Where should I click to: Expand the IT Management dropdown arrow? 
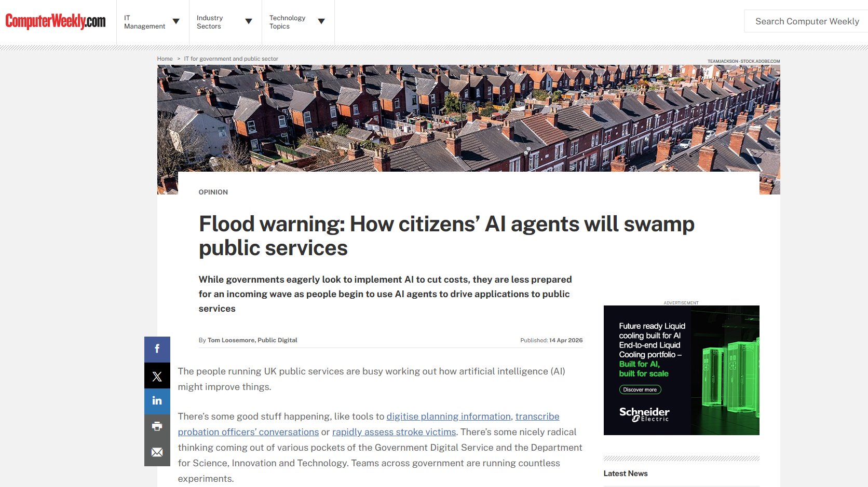(x=177, y=22)
